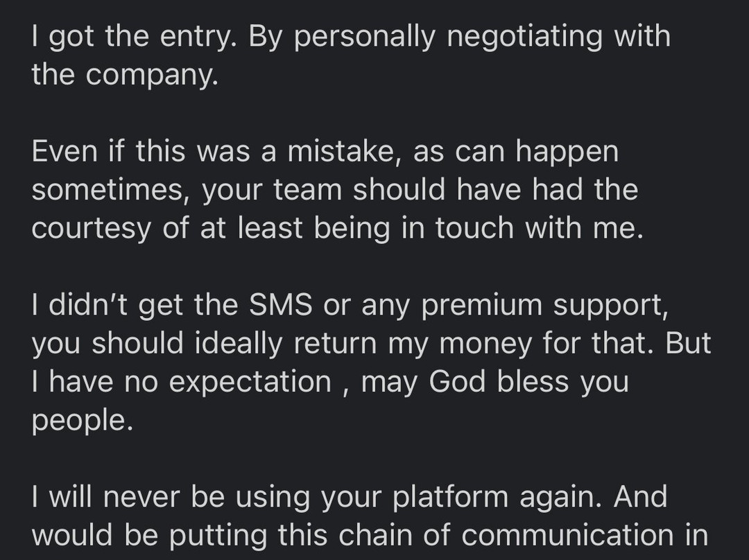Image resolution: width=749 pixels, height=560 pixels.
Task: Tap "in touch with me." phrase
Action: (x=540, y=228)
